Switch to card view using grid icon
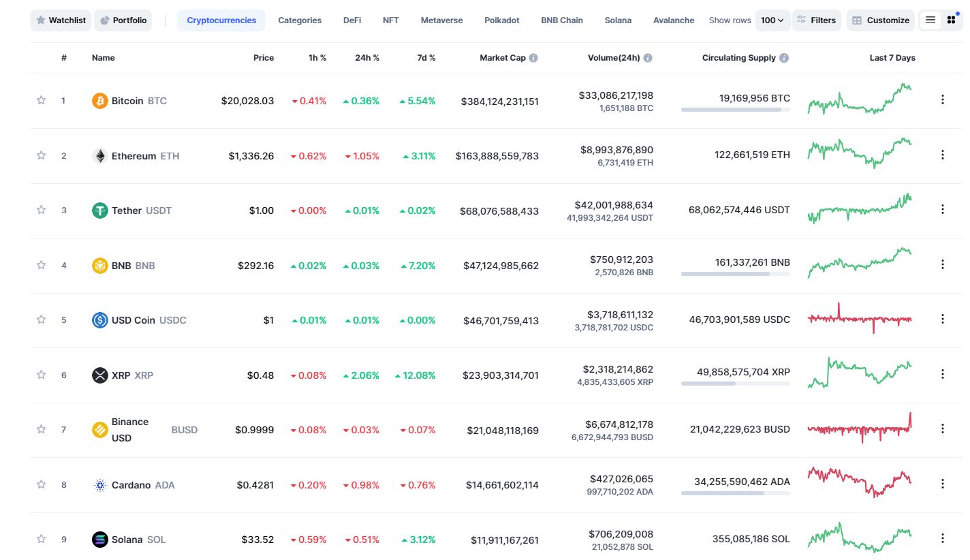970x560 pixels. coord(951,20)
